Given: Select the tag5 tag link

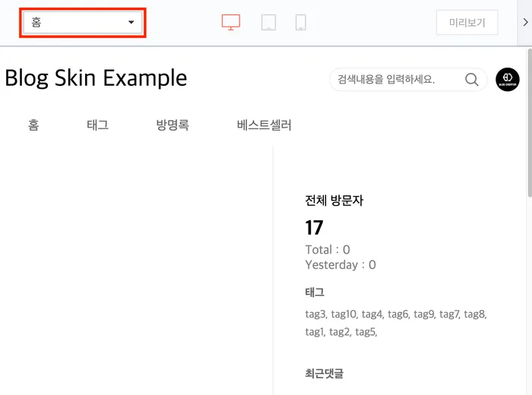Looking at the screenshot, I should [366, 332].
